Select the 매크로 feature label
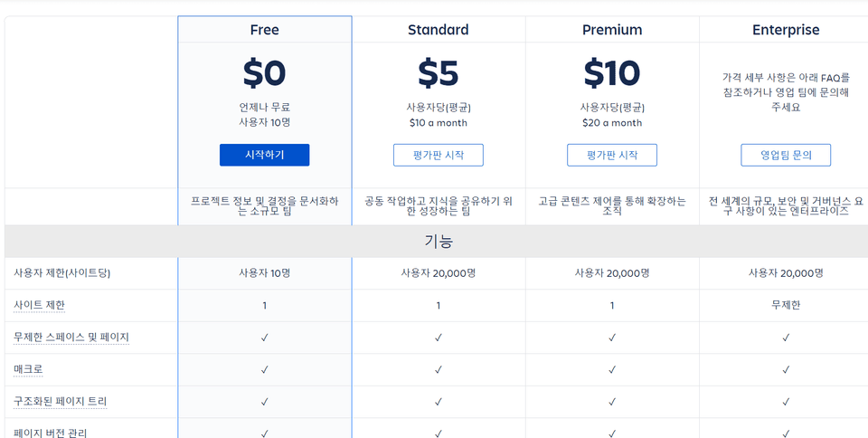Image resolution: width=868 pixels, height=438 pixels. tap(28, 369)
